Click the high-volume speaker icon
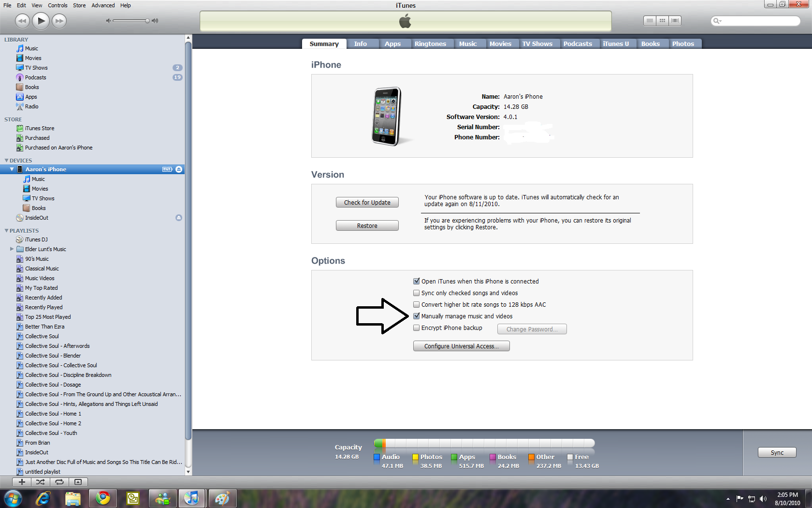 pos(155,21)
